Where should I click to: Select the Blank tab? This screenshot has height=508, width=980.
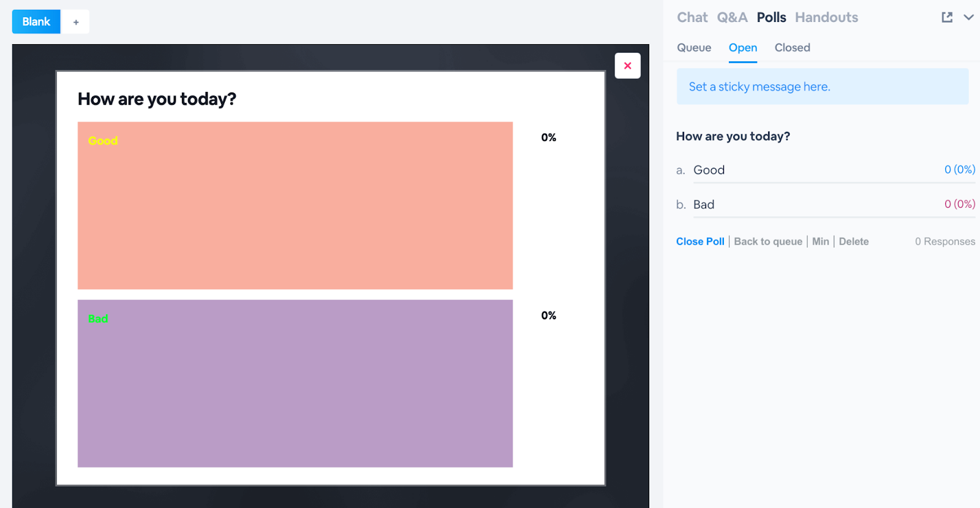[36, 21]
